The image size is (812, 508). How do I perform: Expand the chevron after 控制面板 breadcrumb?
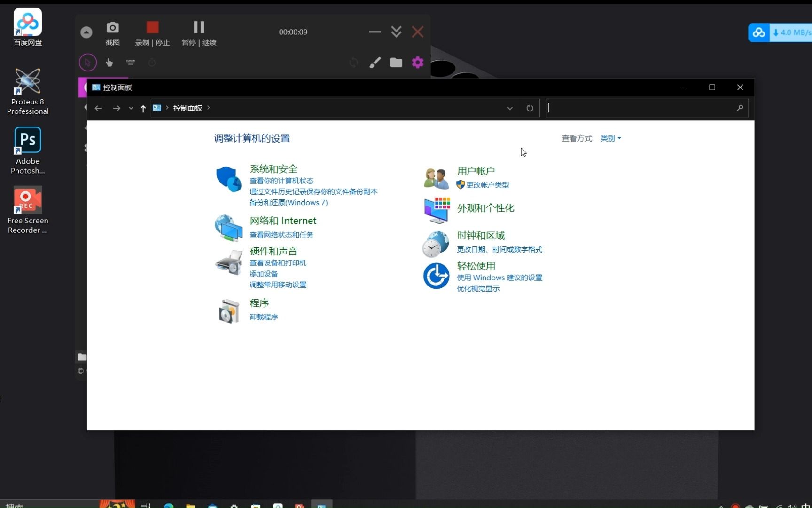[209, 108]
